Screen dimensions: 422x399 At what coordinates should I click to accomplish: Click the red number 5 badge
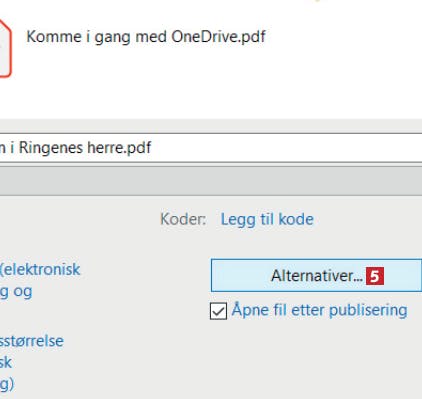375,276
